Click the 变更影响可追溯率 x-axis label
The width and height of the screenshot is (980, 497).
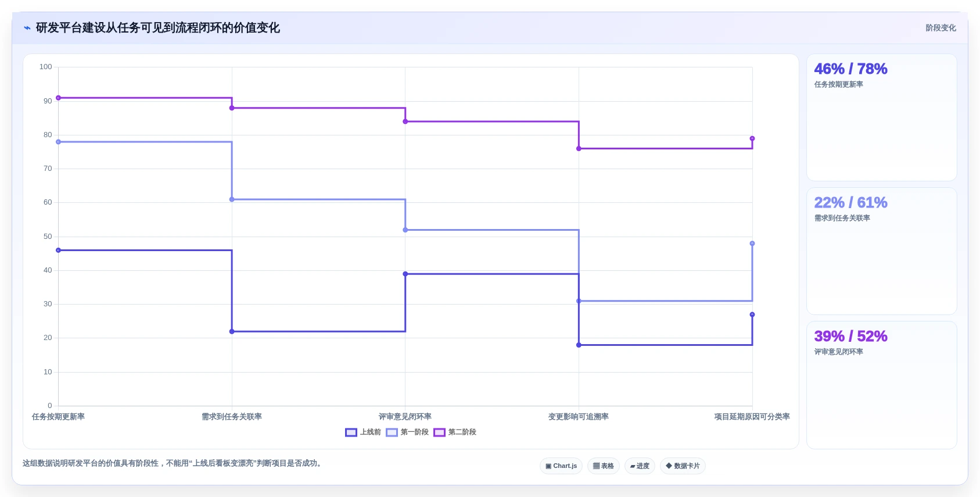pyautogui.click(x=579, y=417)
